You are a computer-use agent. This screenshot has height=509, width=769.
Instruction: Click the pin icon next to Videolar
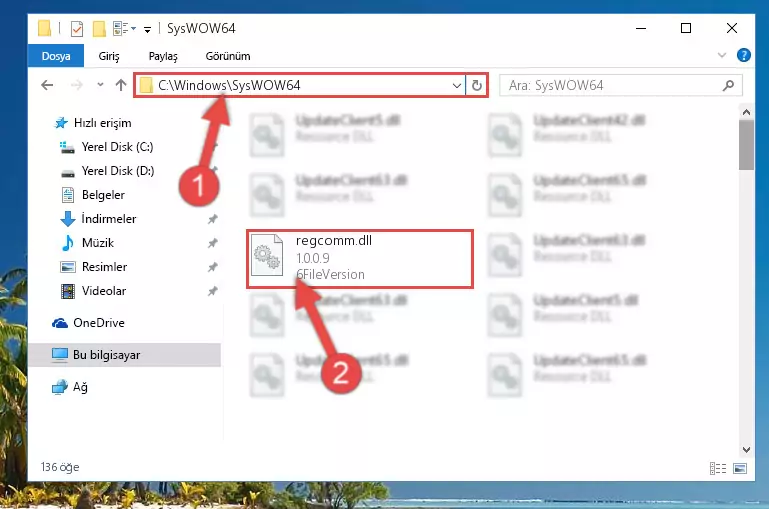point(212,291)
